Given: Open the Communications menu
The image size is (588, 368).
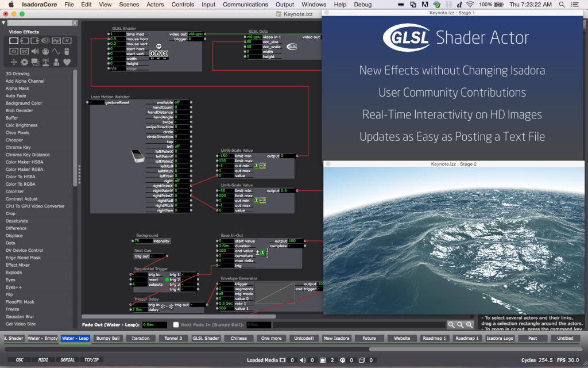Looking at the screenshot, I should 245,5.
